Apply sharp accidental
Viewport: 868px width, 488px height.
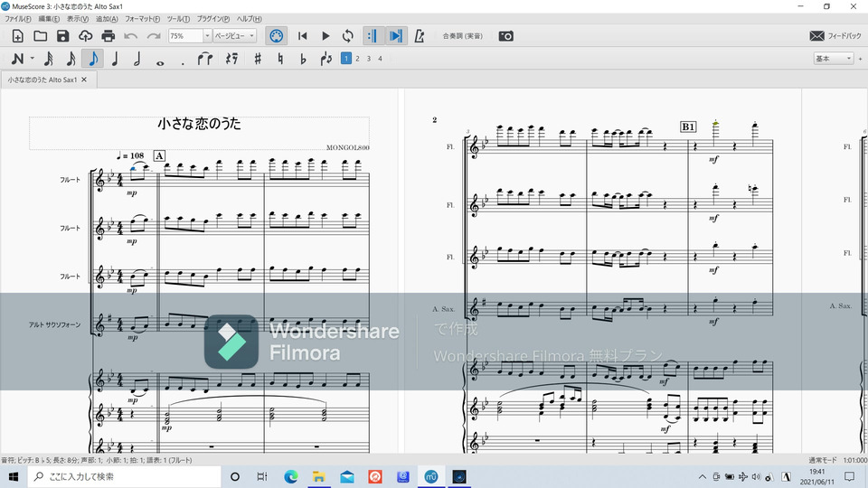[258, 59]
